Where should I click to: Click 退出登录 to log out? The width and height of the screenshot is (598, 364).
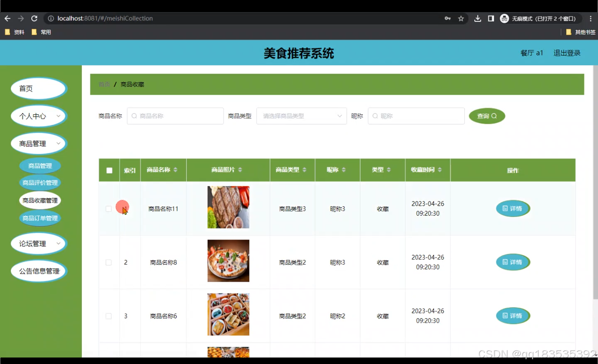coord(567,53)
